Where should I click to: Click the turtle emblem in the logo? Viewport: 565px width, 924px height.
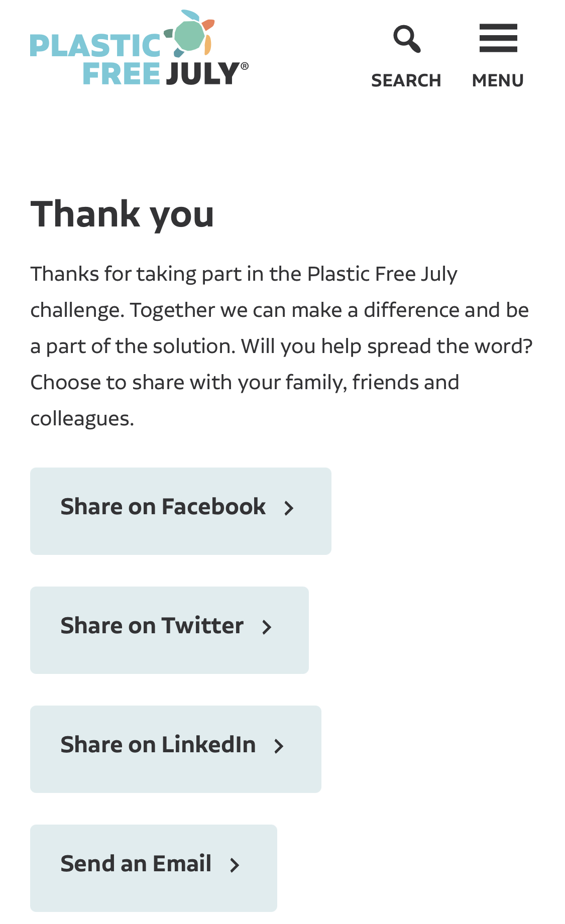click(x=190, y=33)
